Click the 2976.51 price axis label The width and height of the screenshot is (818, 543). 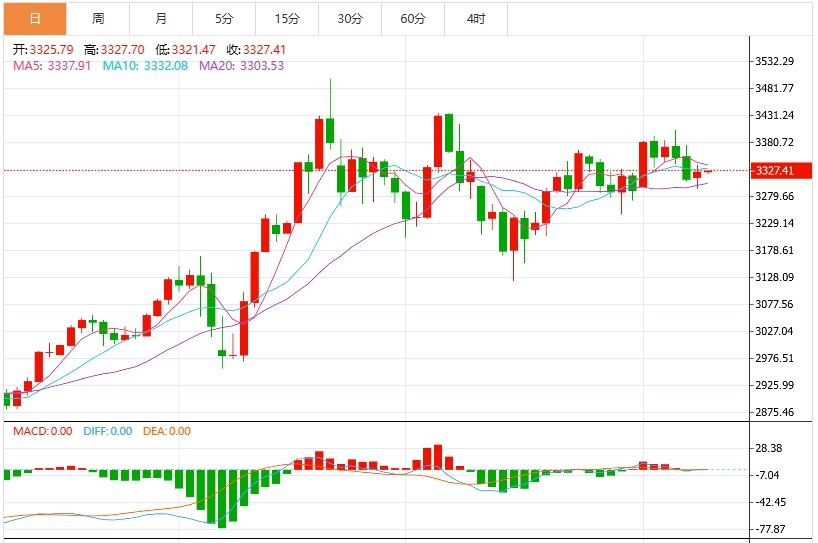(775, 358)
